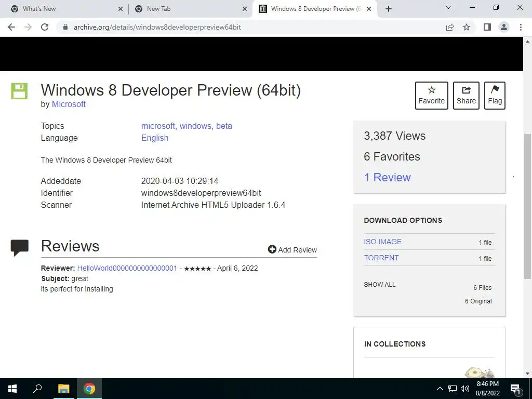
Task: Show hidden system tray icons
Action: 440,389
